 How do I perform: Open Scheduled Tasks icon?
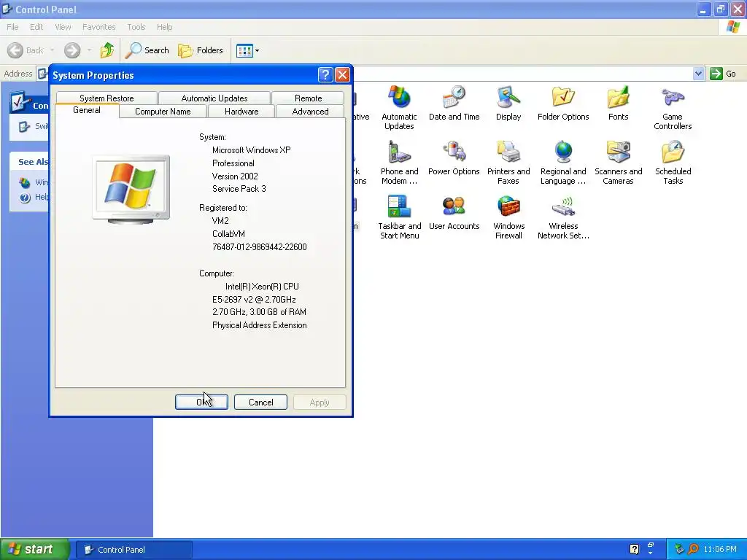click(x=673, y=163)
